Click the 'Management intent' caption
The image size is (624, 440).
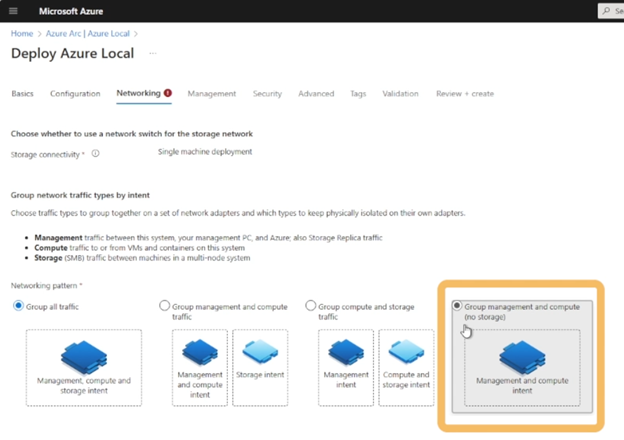[346, 380]
